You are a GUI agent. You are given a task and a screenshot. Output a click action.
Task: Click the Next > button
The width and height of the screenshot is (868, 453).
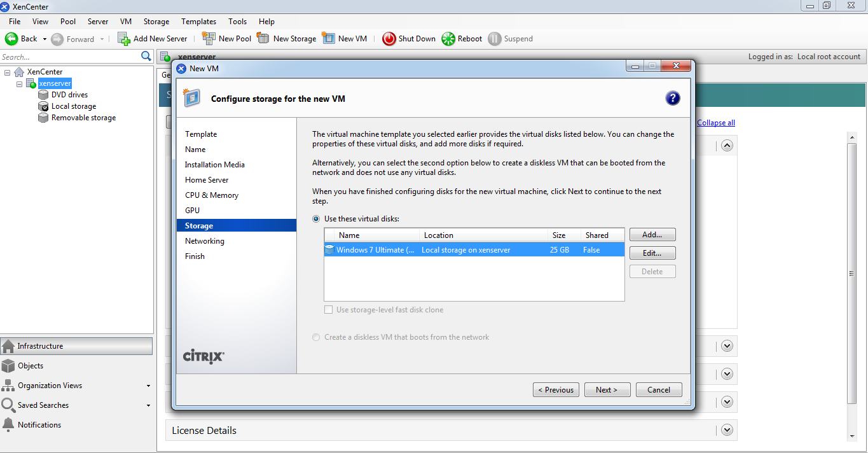[607, 390]
